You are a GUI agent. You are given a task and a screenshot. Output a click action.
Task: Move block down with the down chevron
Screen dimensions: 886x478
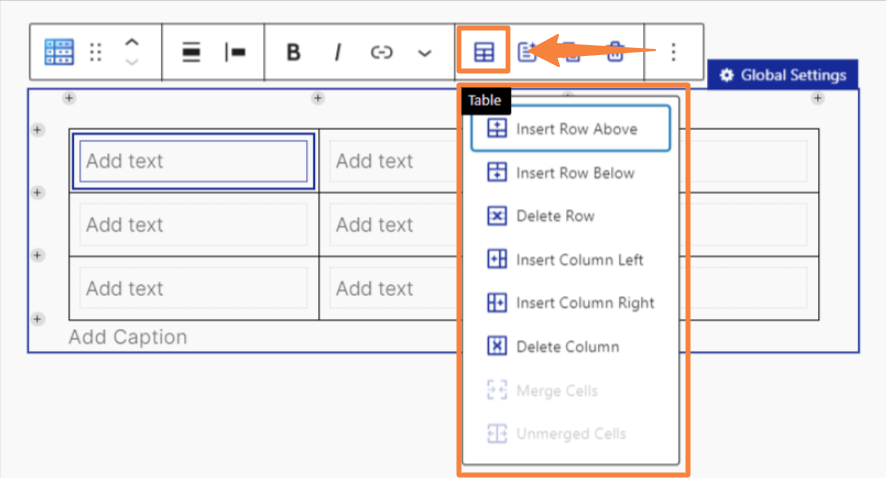click(132, 62)
